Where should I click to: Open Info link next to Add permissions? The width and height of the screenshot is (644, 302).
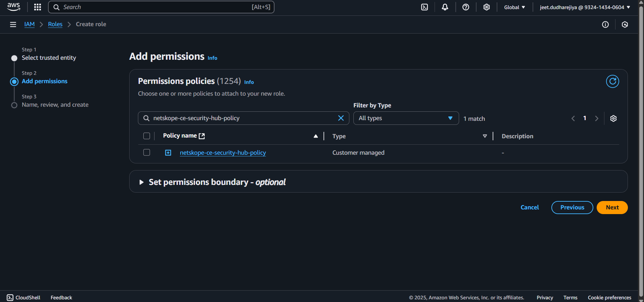point(212,58)
